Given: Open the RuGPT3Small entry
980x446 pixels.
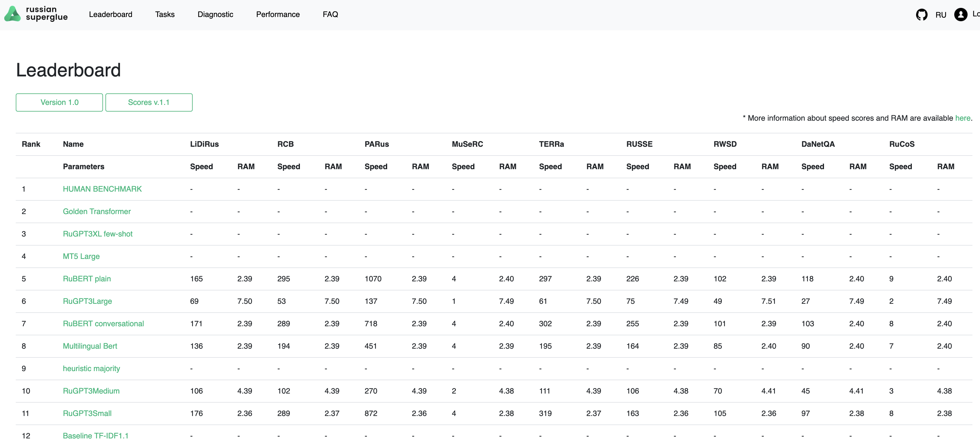Looking at the screenshot, I should pos(87,414).
